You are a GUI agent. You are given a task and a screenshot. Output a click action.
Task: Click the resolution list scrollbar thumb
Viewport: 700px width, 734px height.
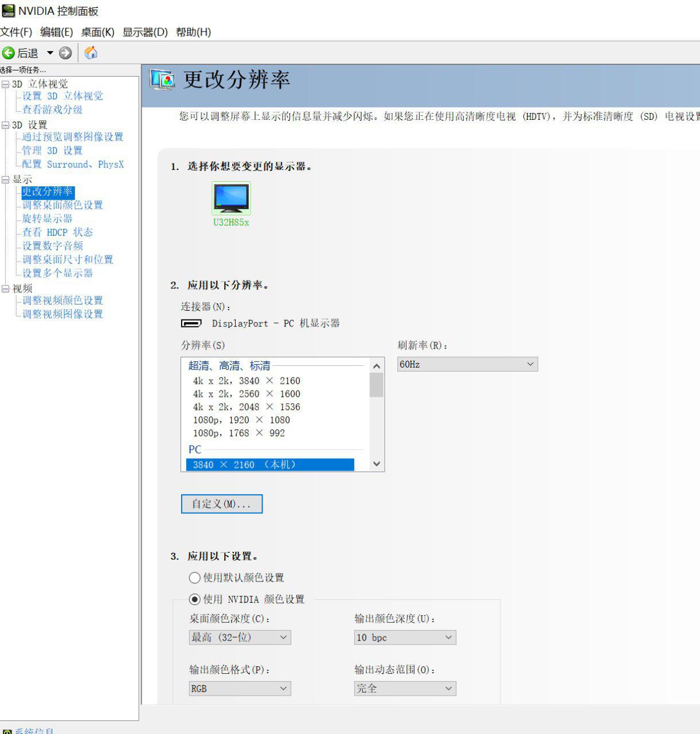pos(377,385)
